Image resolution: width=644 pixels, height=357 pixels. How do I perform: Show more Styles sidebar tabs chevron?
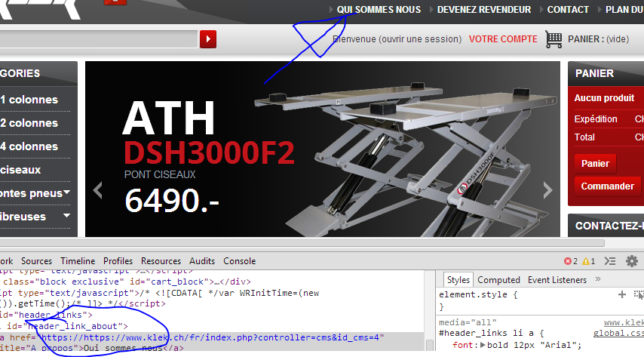(598, 279)
